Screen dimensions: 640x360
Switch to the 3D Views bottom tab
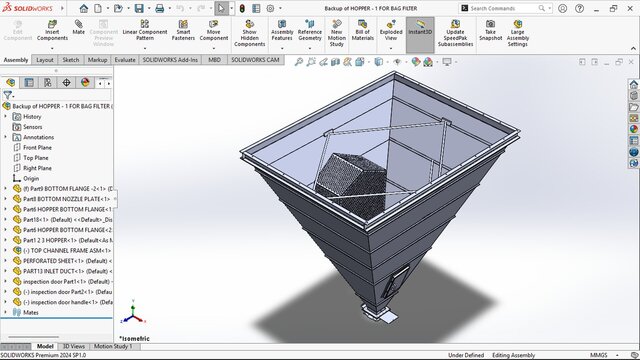click(x=73, y=346)
